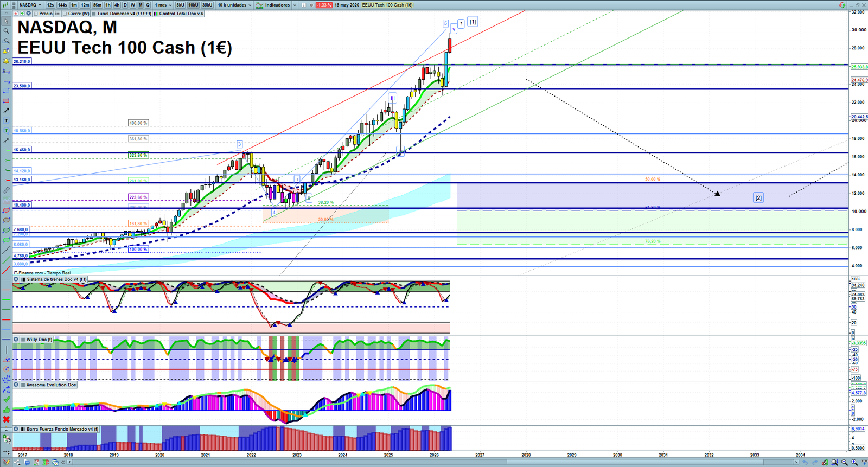
Task: Click the 4h timeframe button
Action: point(117,5)
